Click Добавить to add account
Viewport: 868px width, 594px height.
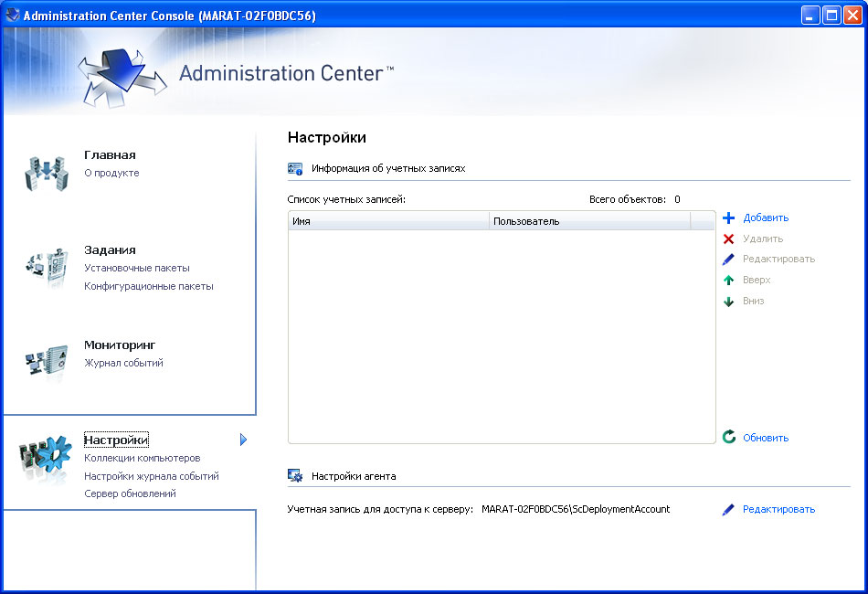(766, 217)
